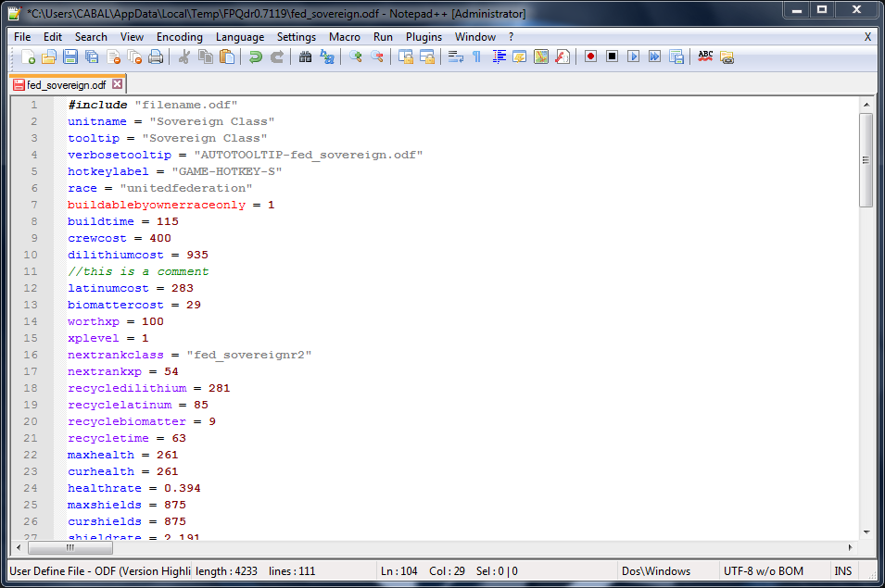Click the UTF-8 w/o BOM status entry

pyautogui.click(x=763, y=571)
